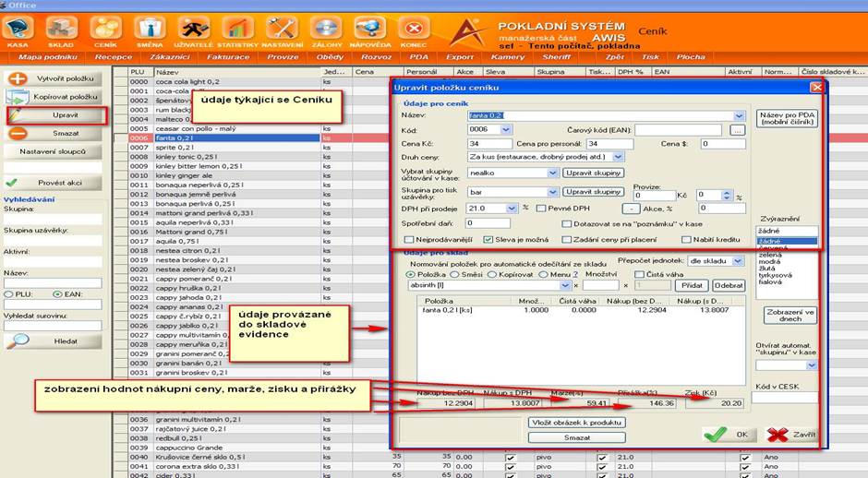Open the CENÍK price list icon
The width and height of the screenshot is (868, 478).
tap(105, 28)
